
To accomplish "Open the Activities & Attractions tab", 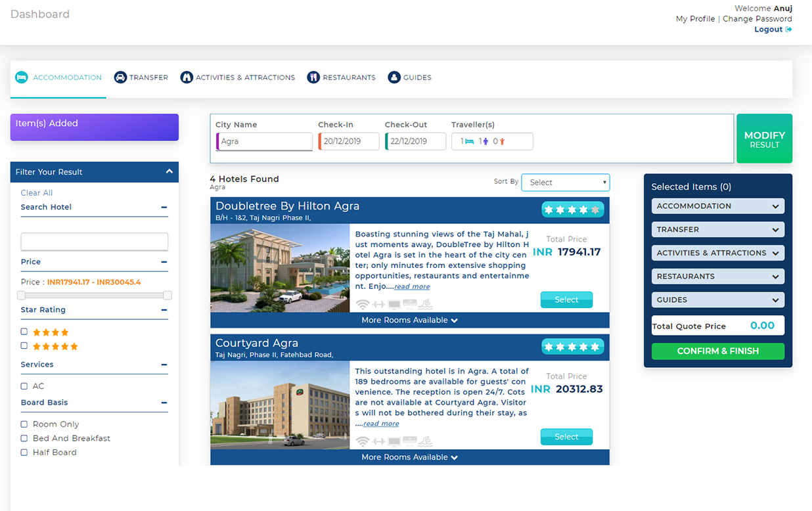I will pyautogui.click(x=238, y=78).
